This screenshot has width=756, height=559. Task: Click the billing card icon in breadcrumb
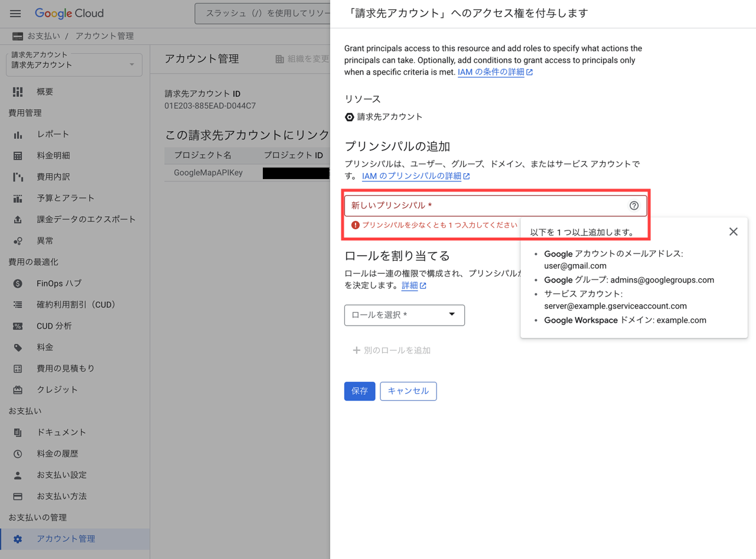coord(18,36)
